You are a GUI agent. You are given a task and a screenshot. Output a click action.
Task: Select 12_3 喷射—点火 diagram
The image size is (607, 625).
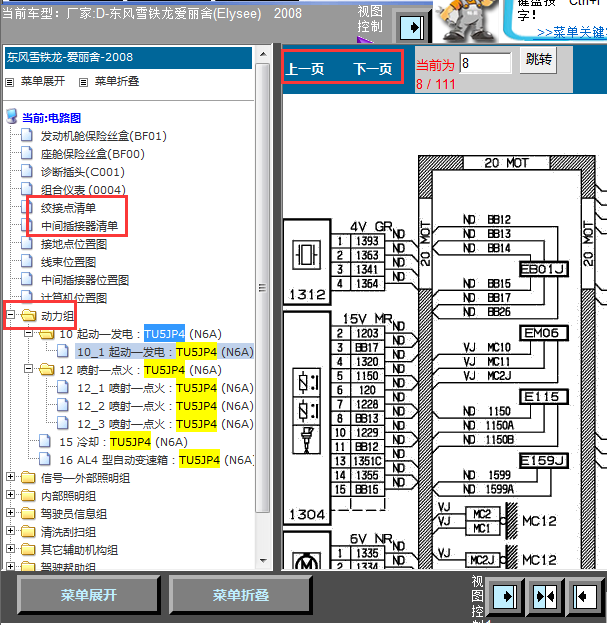(x=165, y=424)
